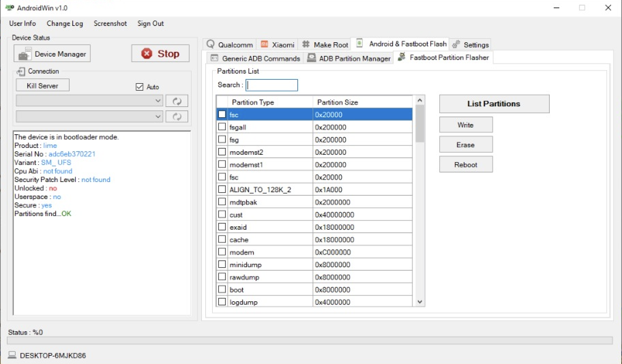Image resolution: width=622 pixels, height=364 pixels.
Task: Open the Device Manager button
Action: click(x=52, y=54)
